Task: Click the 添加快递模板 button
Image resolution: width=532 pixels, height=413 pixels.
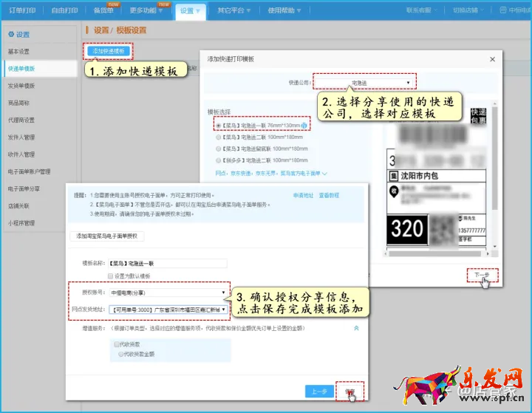Action: pyautogui.click(x=109, y=52)
